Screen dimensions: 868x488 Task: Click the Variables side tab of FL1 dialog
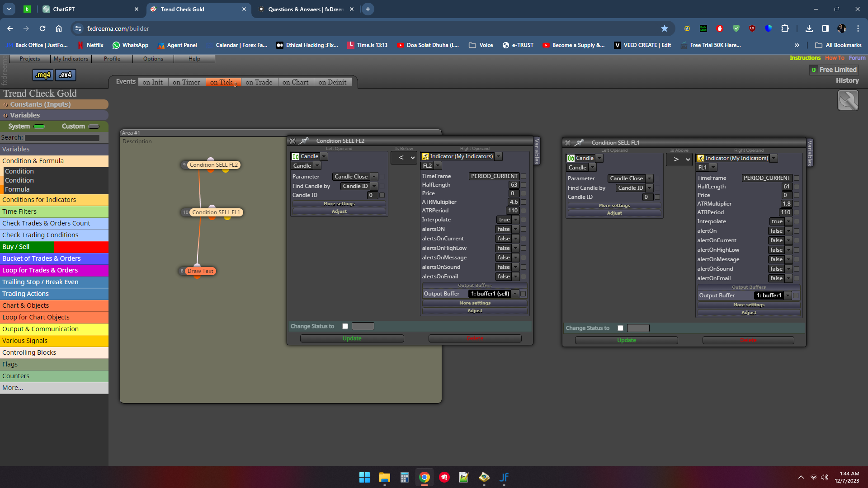[810, 153]
